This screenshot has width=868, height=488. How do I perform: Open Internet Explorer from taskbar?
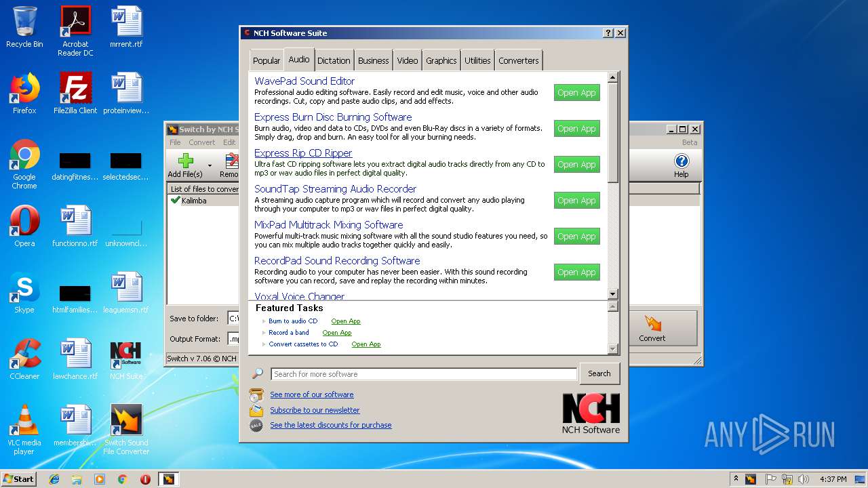tap(55, 479)
